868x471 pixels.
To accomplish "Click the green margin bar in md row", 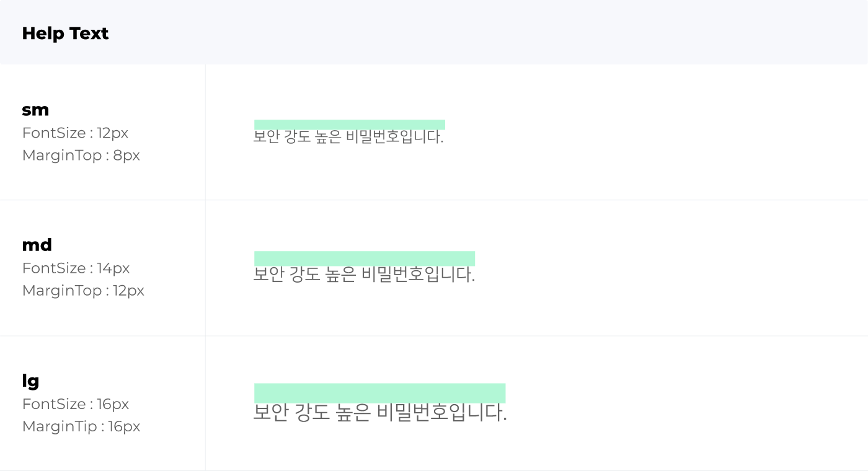I will pos(365,258).
